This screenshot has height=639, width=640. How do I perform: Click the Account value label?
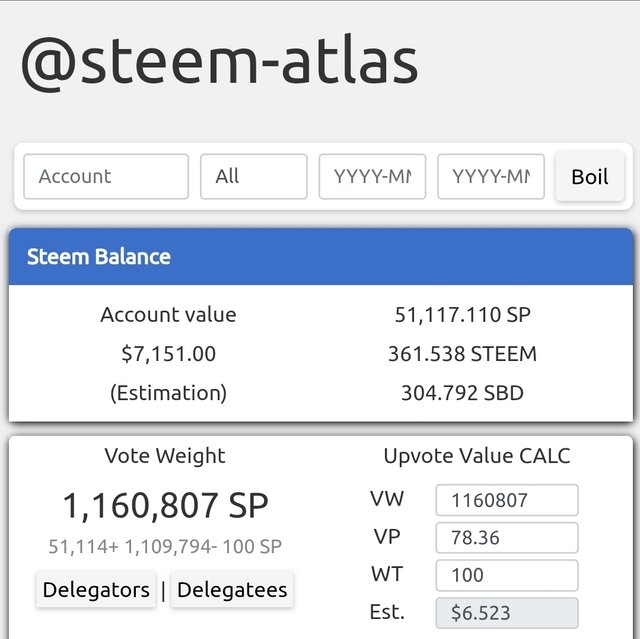pyautogui.click(x=169, y=315)
